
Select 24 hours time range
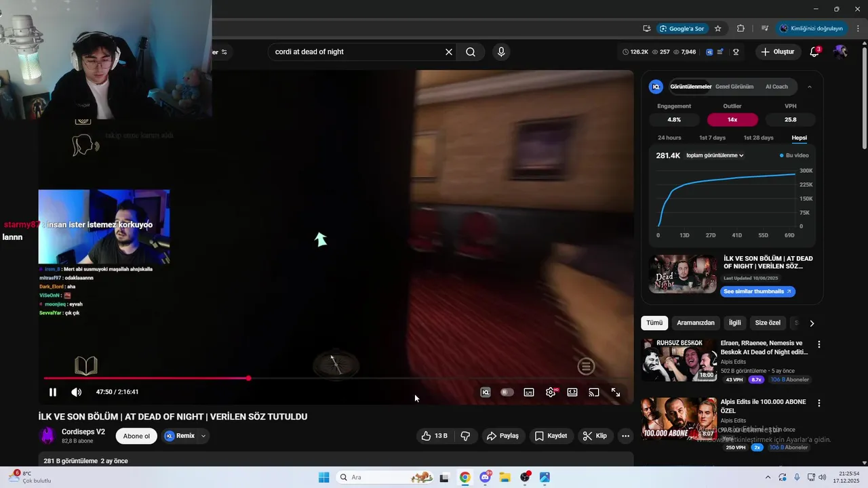pyautogui.click(x=669, y=138)
